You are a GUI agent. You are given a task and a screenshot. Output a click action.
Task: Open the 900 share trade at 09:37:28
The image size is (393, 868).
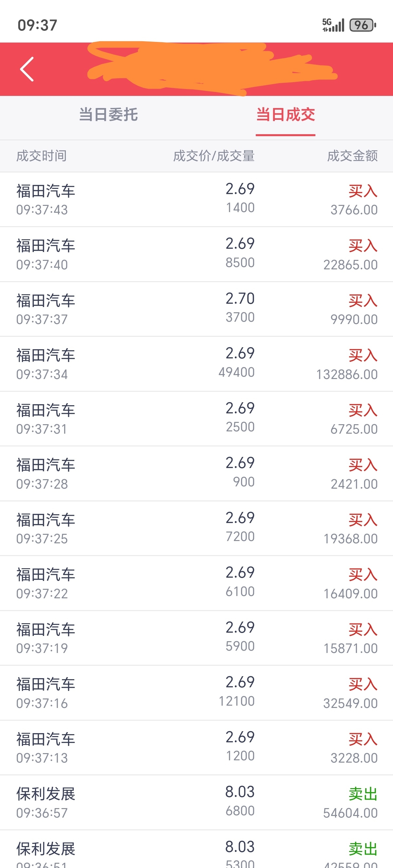point(196,473)
